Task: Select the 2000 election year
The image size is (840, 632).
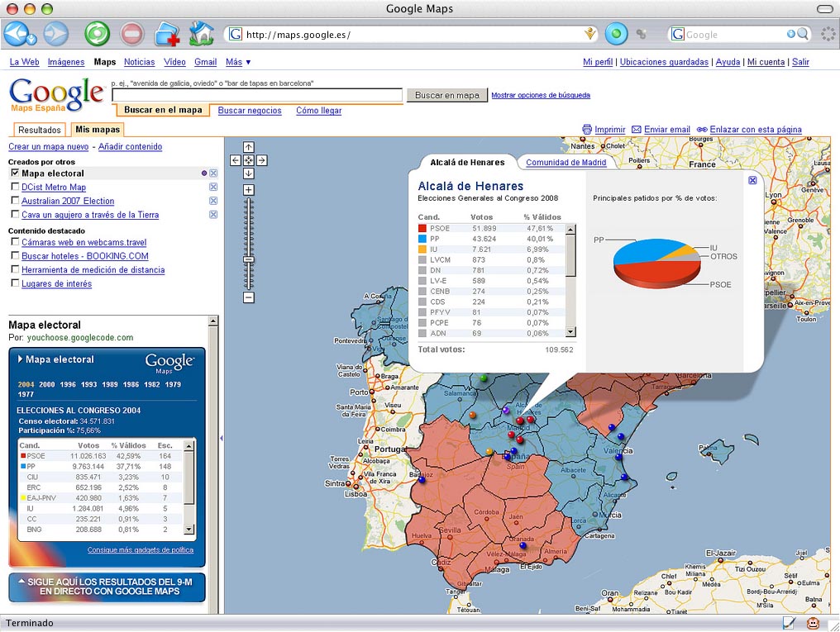Action: coord(46,384)
